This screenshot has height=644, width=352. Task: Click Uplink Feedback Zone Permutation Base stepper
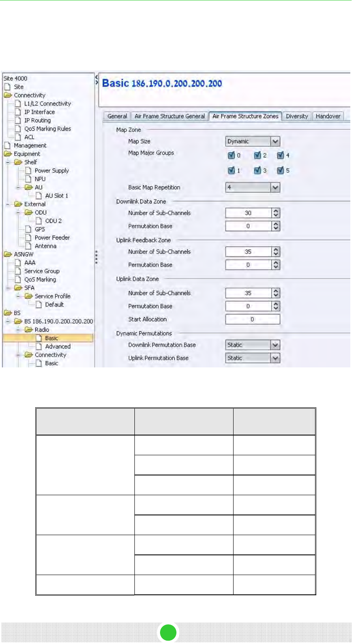click(x=276, y=265)
